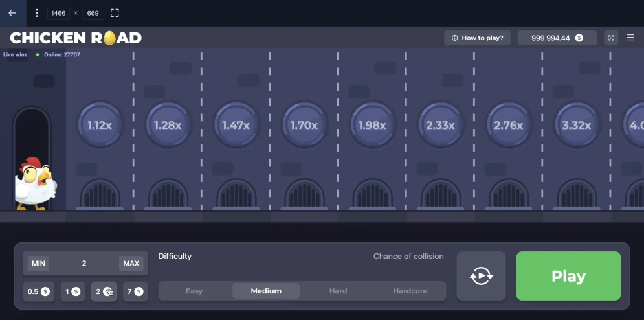Click the chicken character
Image resolution: width=644 pixels, height=320 pixels.
[x=35, y=183]
